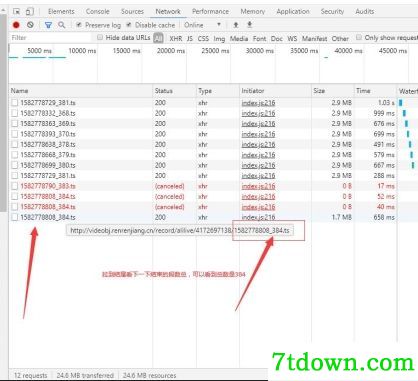
Task: Open index.js:216 initiator for 1582778638_378.ts
Action: coord(258,144)
